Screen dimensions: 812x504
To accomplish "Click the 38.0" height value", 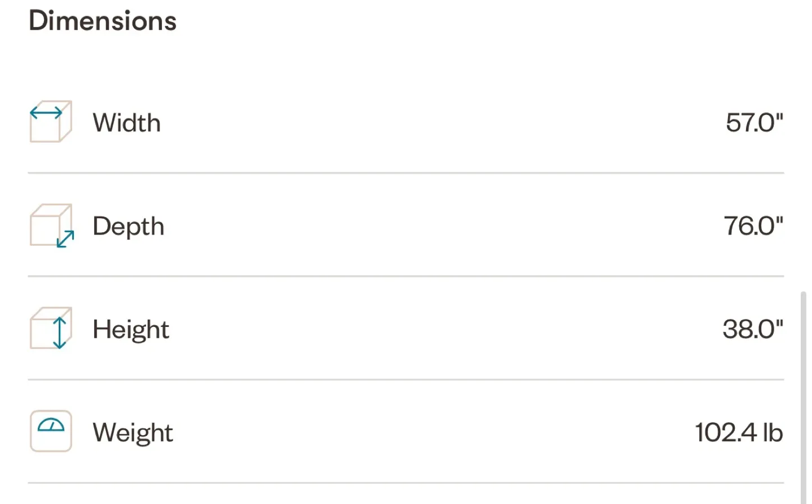I will (753, 329).
